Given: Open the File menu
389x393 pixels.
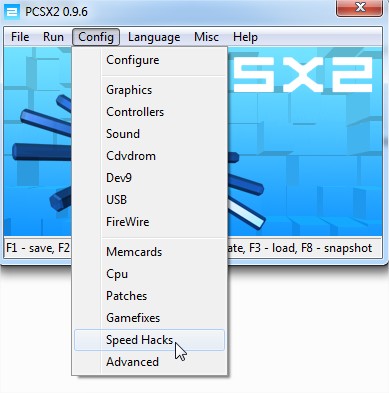Looking at the screenshot, I should 20,37.
